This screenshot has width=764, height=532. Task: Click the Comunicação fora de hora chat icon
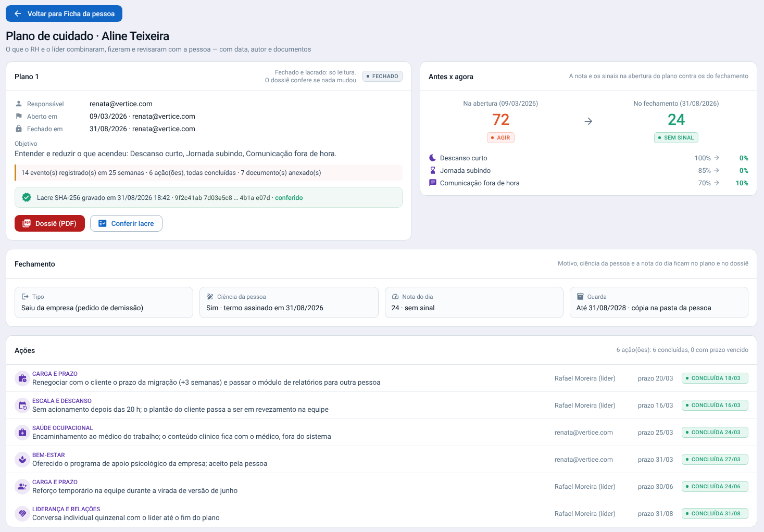point(432,183)
